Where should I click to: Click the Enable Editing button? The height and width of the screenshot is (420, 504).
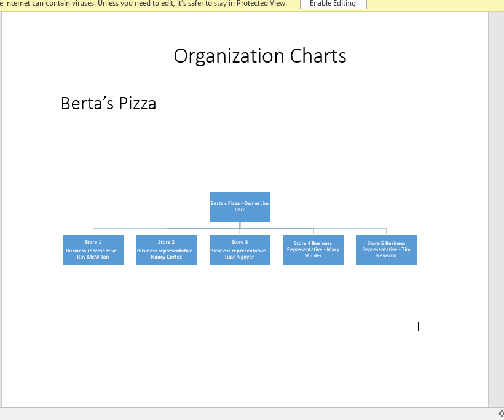point(333,4)
